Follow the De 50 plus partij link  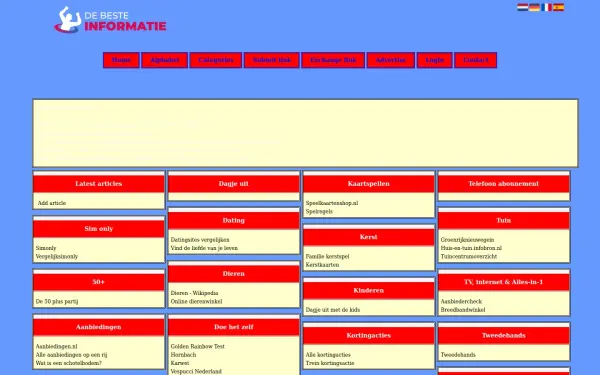57,302
